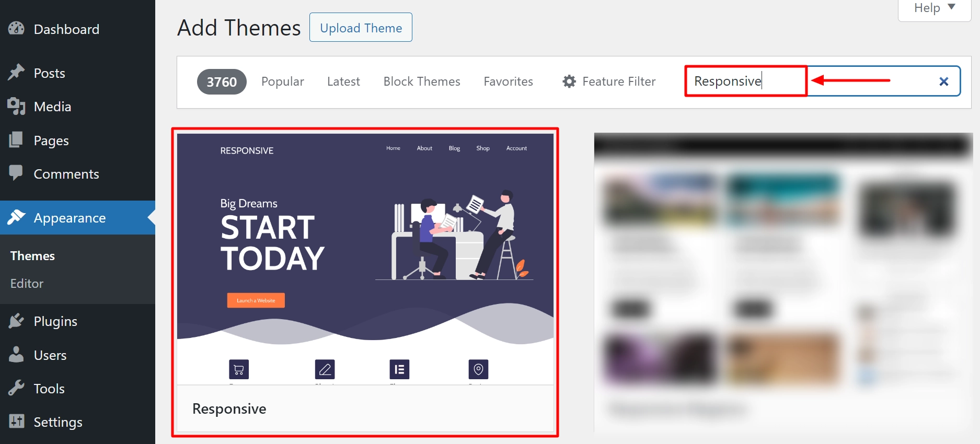Screen dimensions: 980x444
Task: Click the Media library icon
Action: [x=16, y=106]
